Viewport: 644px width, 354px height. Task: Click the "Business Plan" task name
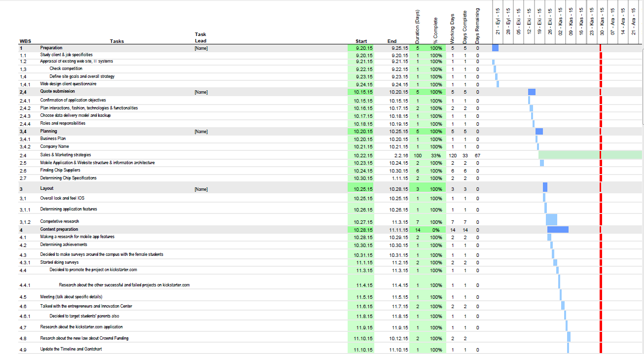[53, 139]
